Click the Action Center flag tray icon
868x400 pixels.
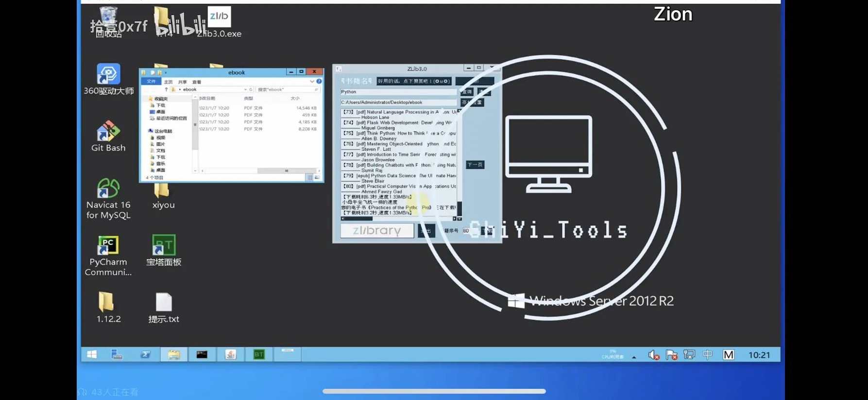click(x=672, y=355)
